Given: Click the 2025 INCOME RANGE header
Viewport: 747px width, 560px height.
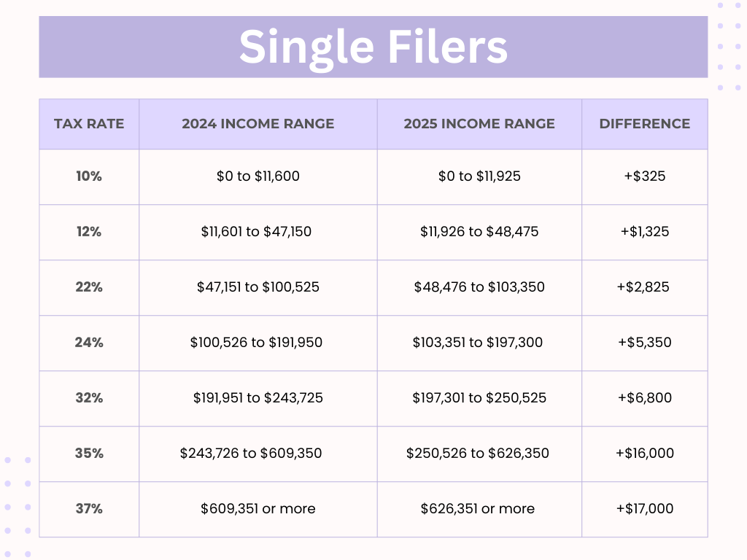Looking at the screenshot, I should coord(479,124).
